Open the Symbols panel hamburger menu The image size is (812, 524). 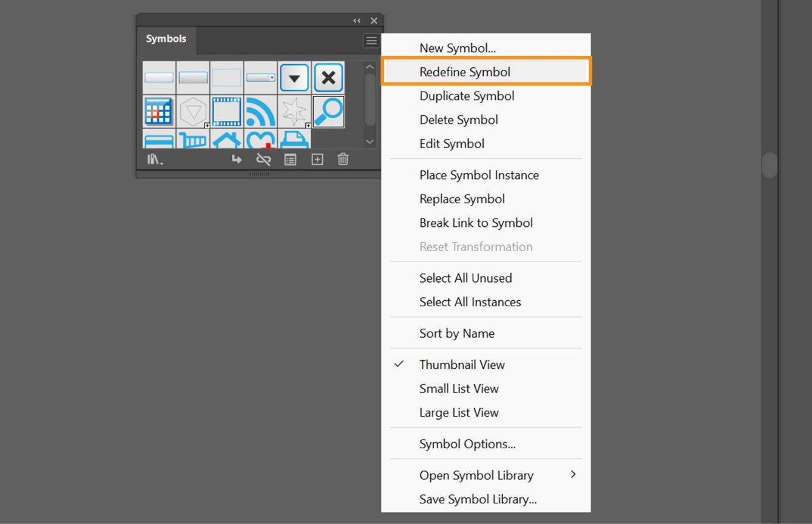(371, 41)
